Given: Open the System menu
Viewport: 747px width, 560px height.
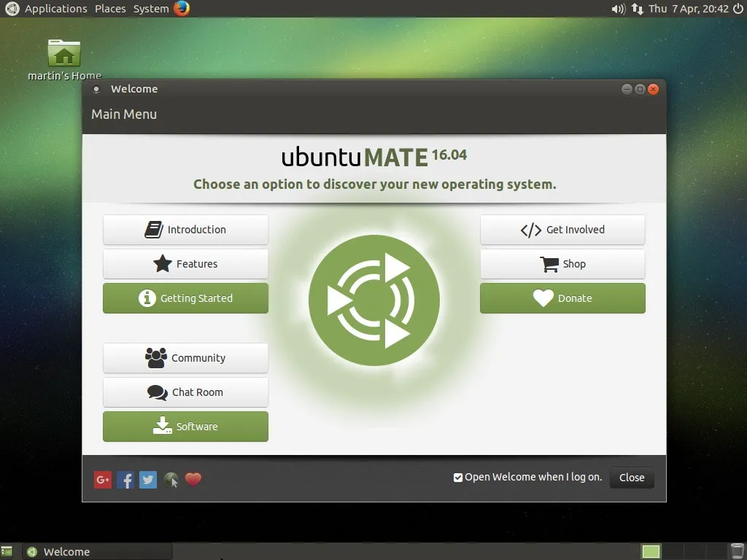Looking at the screenshot, I should [x=151, y=9].
